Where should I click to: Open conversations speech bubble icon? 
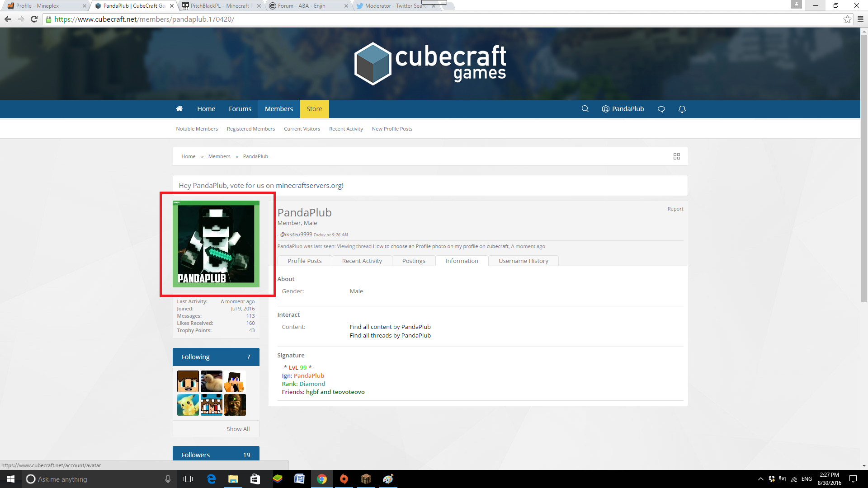661,109
